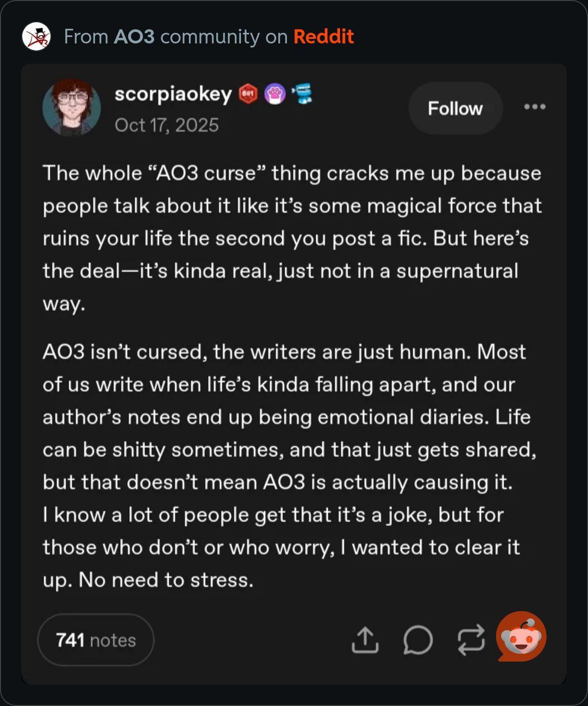Click the blue chattering teeth badge
Image resolution: width=588 pixels, height=706 pixels.
(x=302, y=94)
